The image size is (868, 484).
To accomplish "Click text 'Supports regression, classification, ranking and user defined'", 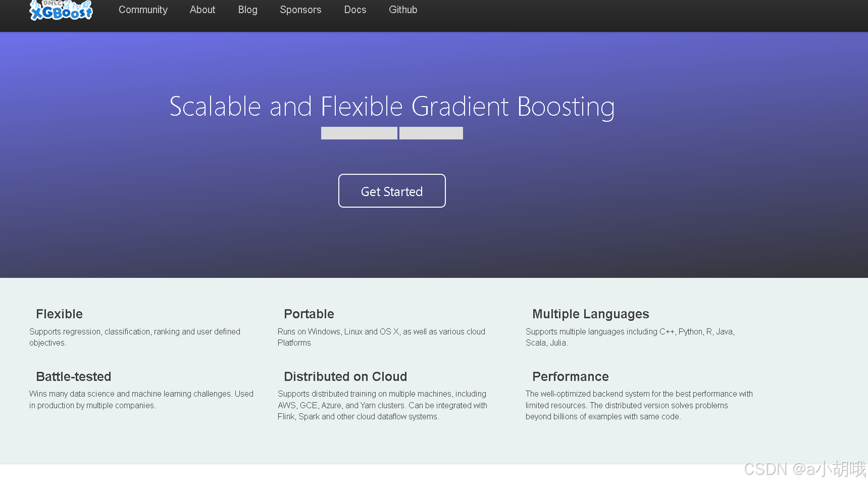I will (x=135, y=332).
